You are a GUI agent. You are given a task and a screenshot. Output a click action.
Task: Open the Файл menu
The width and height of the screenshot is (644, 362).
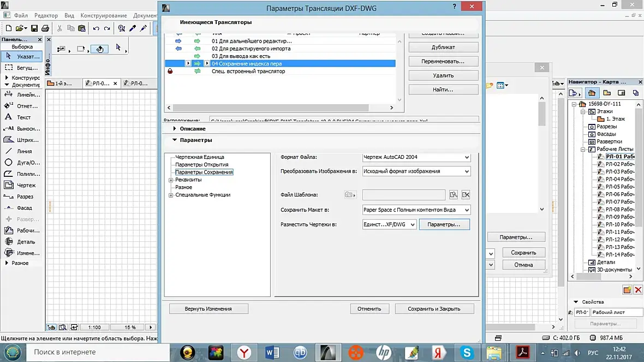tap(21, 15)
